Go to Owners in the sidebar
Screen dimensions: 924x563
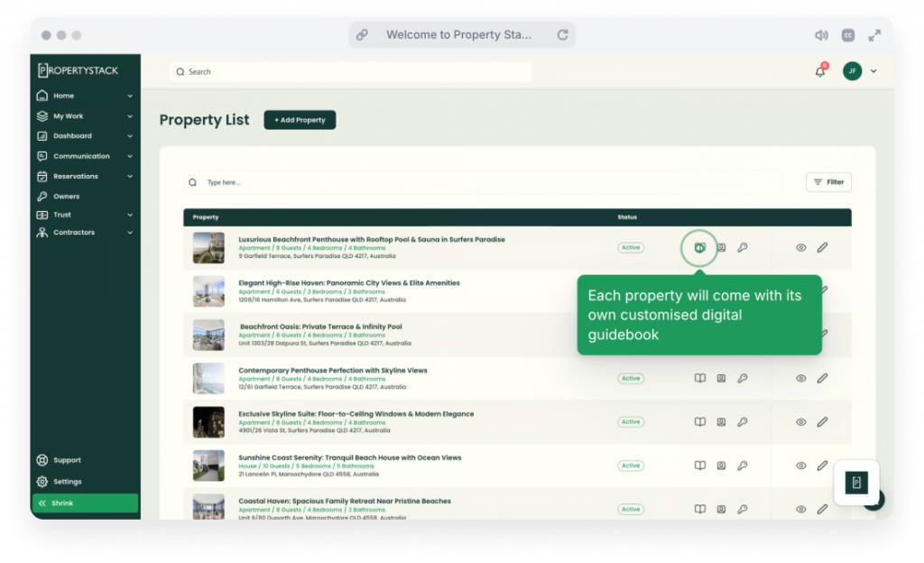pos(66,196)
